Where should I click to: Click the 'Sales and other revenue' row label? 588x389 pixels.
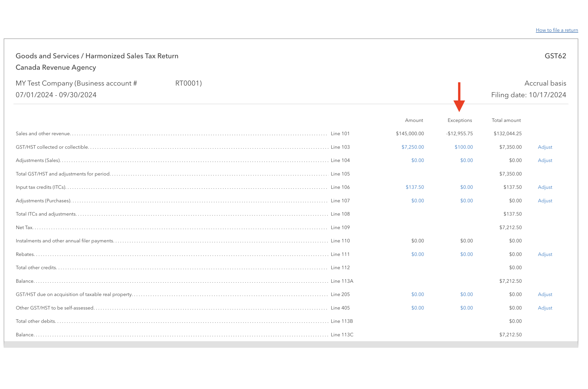[43, 134]
